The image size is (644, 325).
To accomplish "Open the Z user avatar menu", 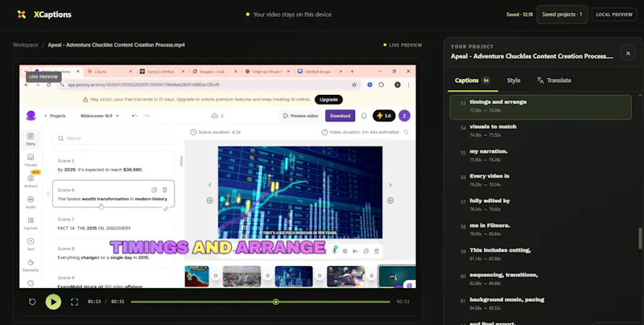I will (x=404, y=116).
